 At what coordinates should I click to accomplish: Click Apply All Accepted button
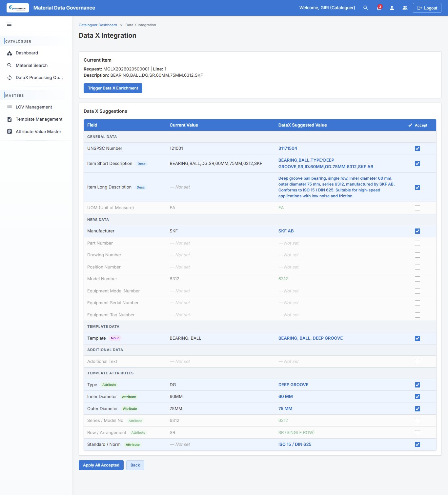pyautogui.click(x=101, y=465)
